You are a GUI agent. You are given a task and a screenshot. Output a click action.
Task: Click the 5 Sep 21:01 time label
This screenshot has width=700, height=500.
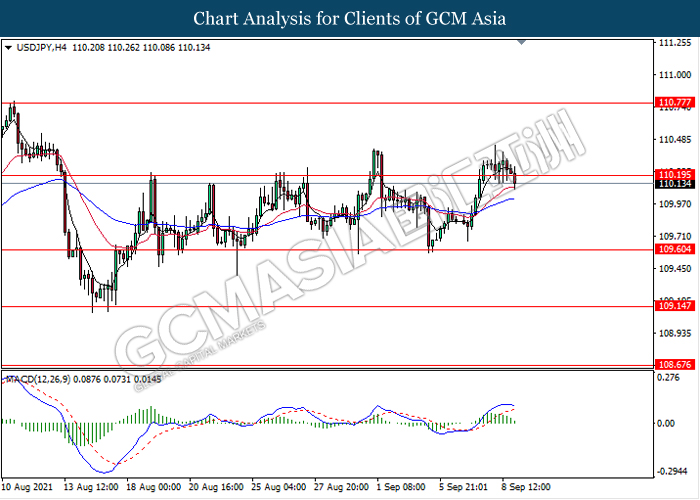point(463,487)
